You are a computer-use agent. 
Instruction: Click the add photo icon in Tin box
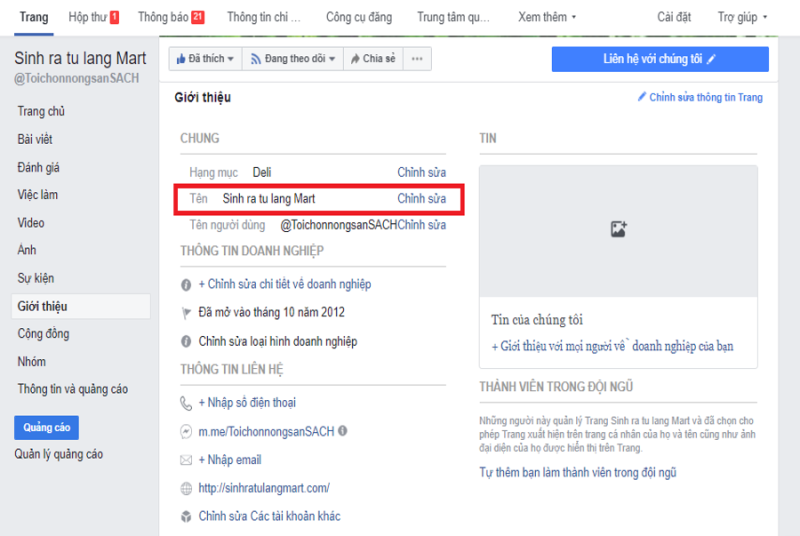point(618,229)
